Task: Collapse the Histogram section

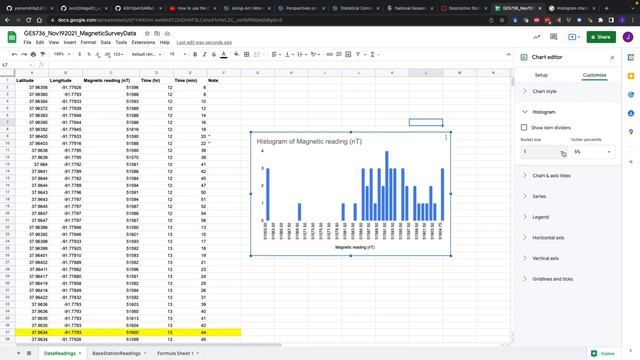Action: [568, 112]
